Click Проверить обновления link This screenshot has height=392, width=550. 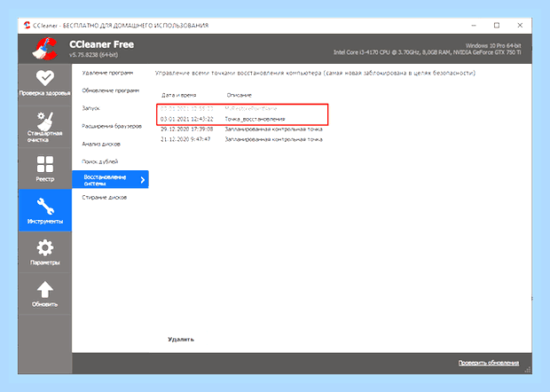(x=488, y=363)
